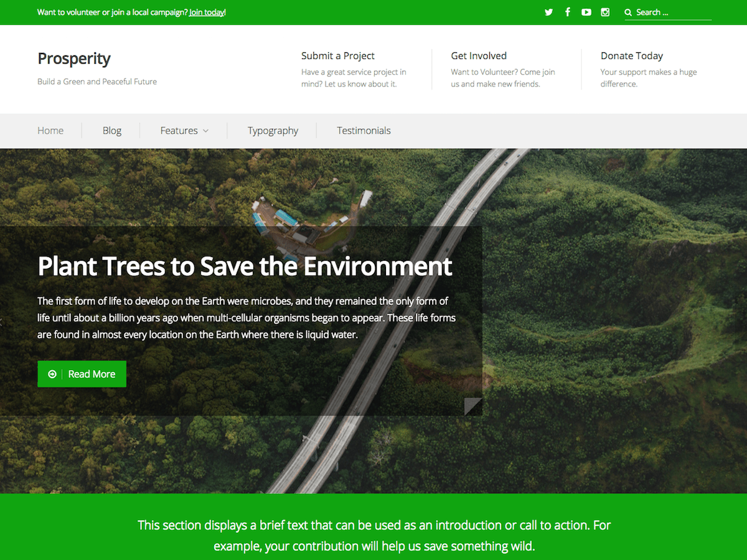Click the Get Involved heading
Viewport: 747px width, 560px height.
[479, 56]
